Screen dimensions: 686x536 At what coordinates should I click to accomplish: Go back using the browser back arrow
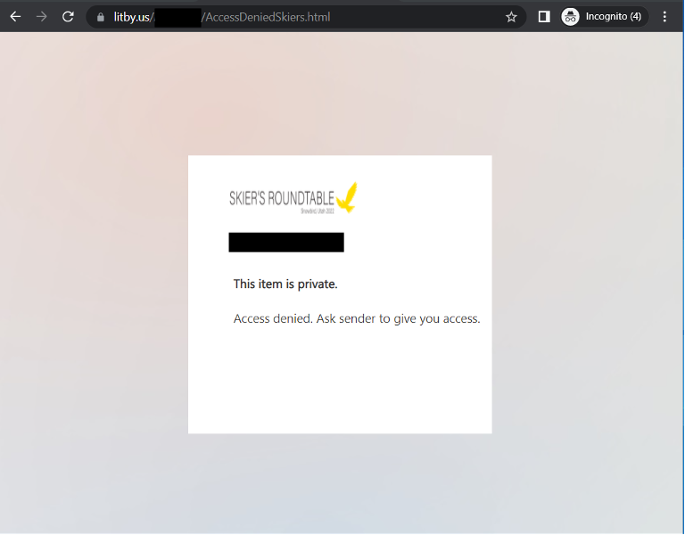tap(15, 17)
